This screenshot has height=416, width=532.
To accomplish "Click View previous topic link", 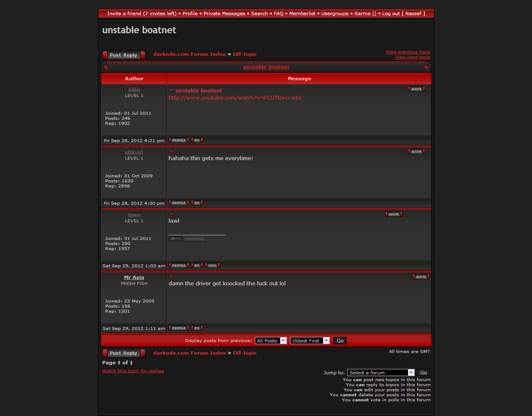I will (x=408, y=52).
